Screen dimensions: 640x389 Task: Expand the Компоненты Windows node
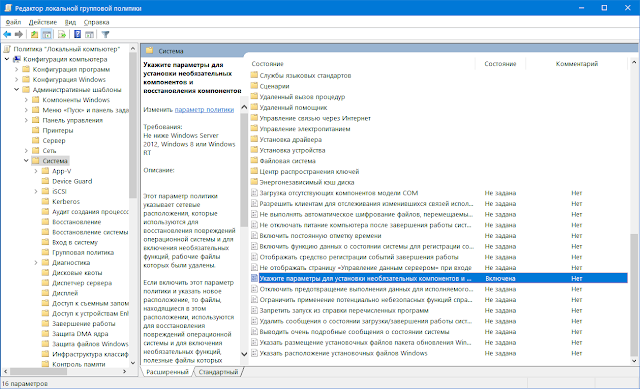(26, 100)
